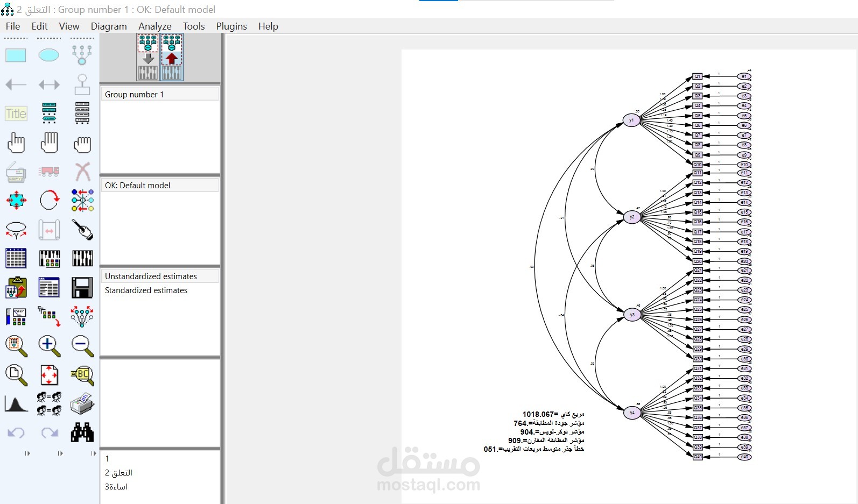Open list variables in dataset
This screenshot has width=858, height=504.
(82, 113)
